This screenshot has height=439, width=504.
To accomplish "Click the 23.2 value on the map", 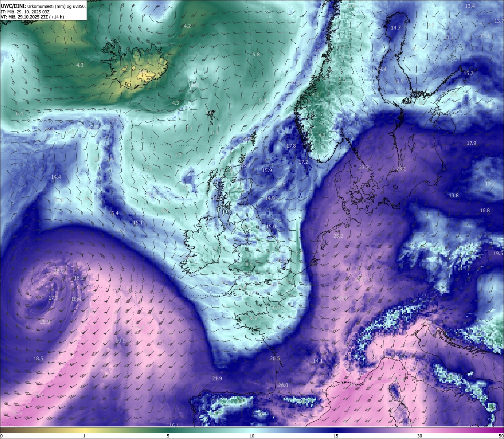I will [364, 167].
